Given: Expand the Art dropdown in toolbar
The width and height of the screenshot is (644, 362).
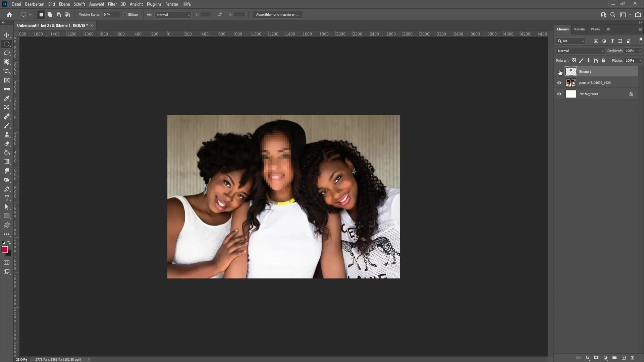Looking at the screenshot, I should click(x=173, y=15).
